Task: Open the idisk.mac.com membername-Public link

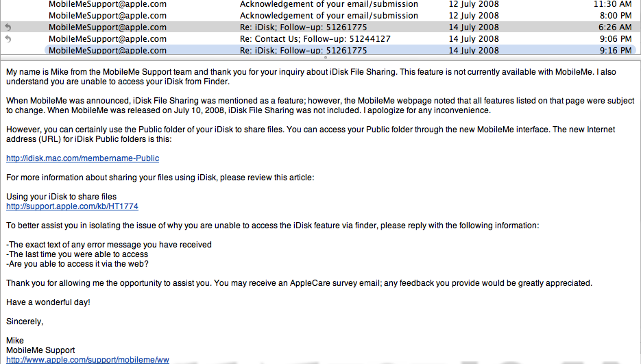Action: click(82, 158)
